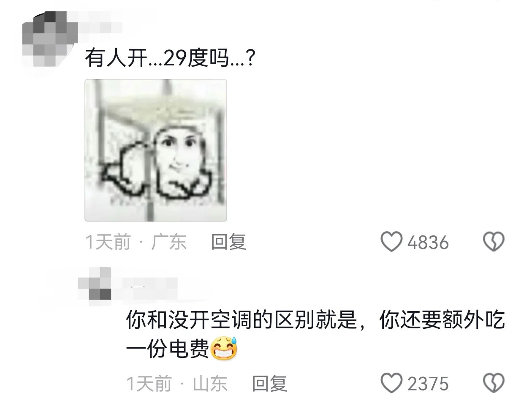Reply to the 广东 comment via 回复

(228, 242)
